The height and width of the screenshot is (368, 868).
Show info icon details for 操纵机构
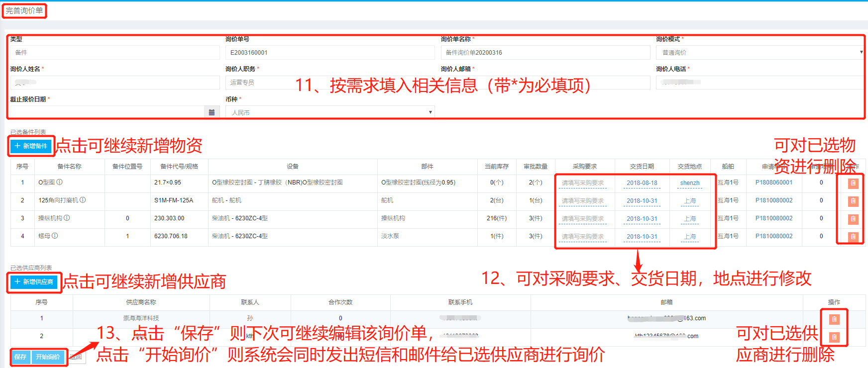tap(67, 218)
